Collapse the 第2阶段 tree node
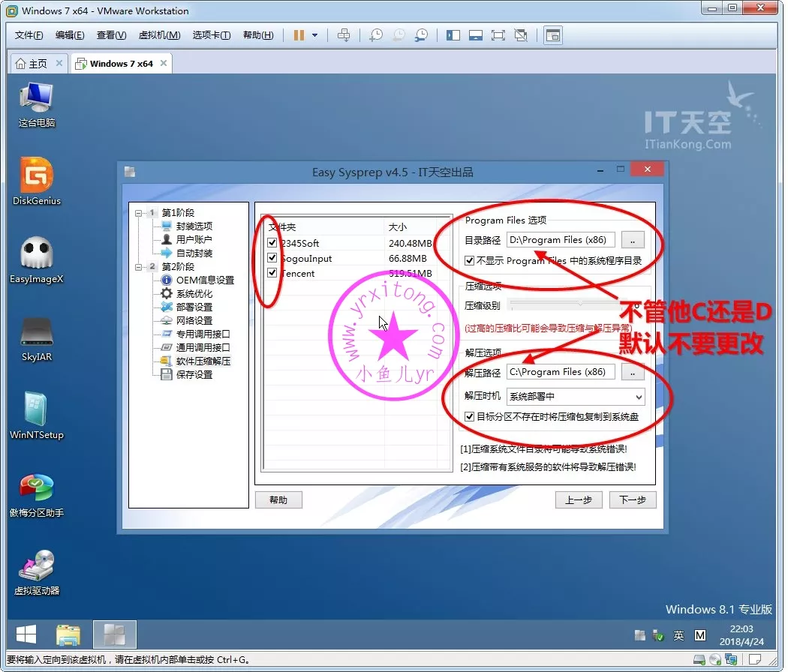 click(138, 267)
